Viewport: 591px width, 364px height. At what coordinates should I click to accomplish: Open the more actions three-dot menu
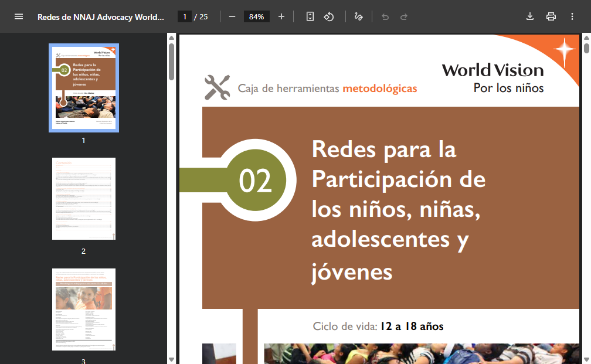(572, 16)
